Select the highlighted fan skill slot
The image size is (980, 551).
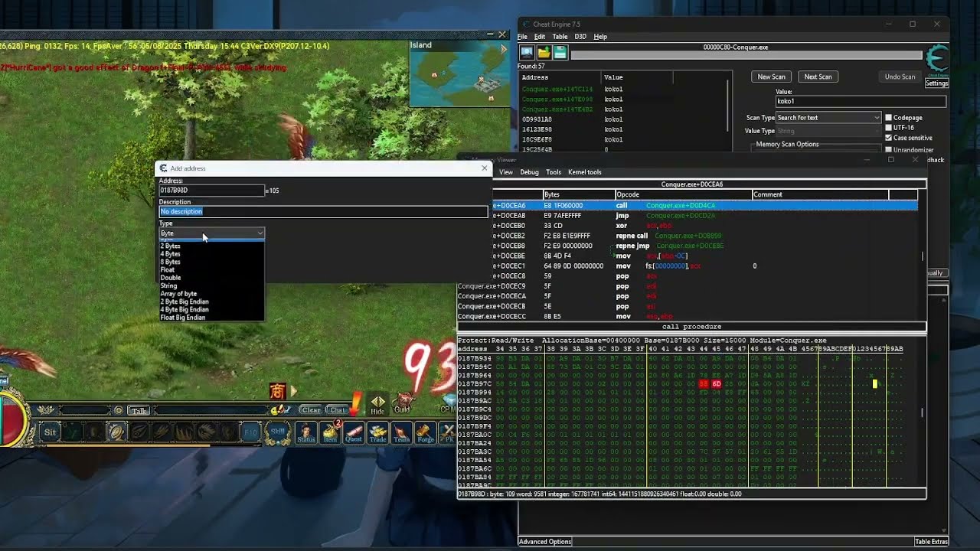click(x=116, y=432)
